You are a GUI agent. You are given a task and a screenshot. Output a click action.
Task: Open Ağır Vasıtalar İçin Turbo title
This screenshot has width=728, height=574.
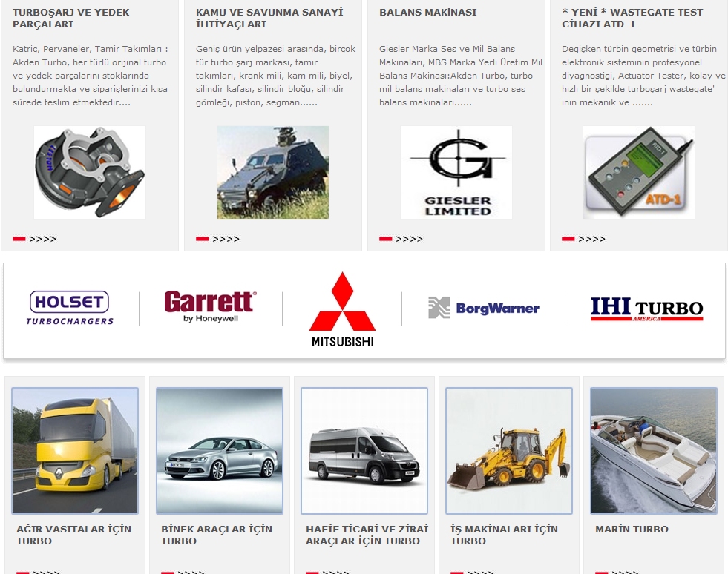coord(73,535)
